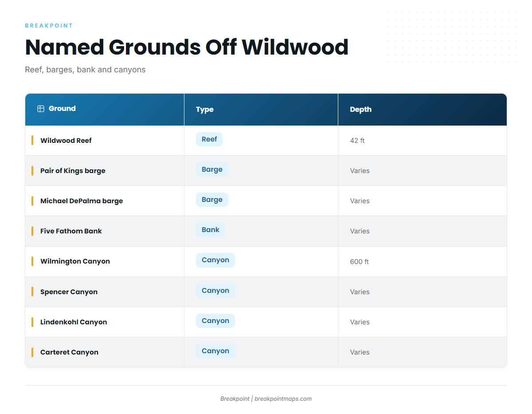Viewport: 532px width, 414px height.
Task: Click the BREAKPOINT label above the title
Action: click(x=49, y=26)
